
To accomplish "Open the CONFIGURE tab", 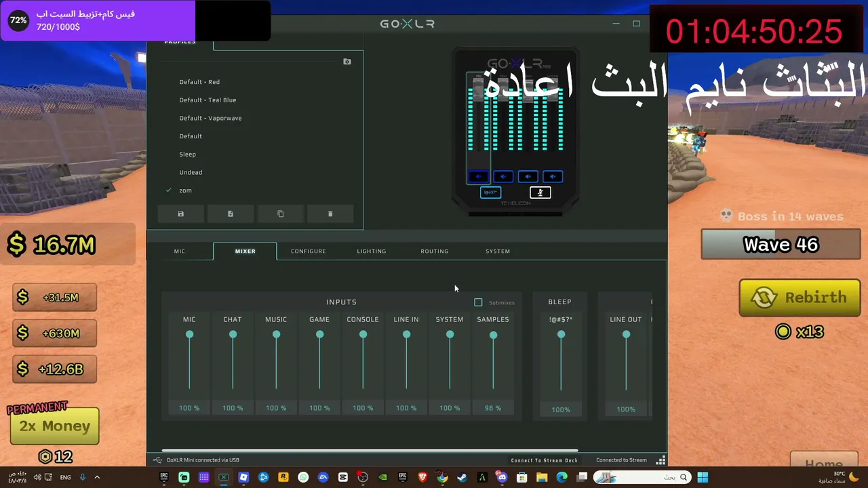I will [x=309, y=251].
